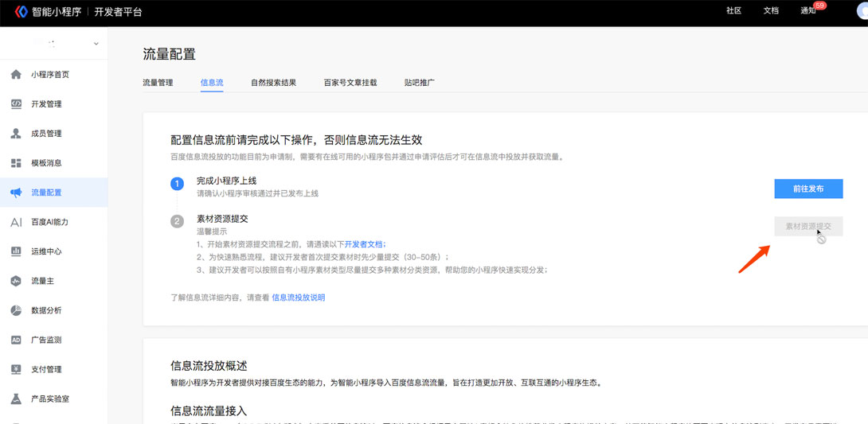Open the 信息流投放说明 link
The height and width of the screenshot is (424, 868).
(x=298, y=298)
